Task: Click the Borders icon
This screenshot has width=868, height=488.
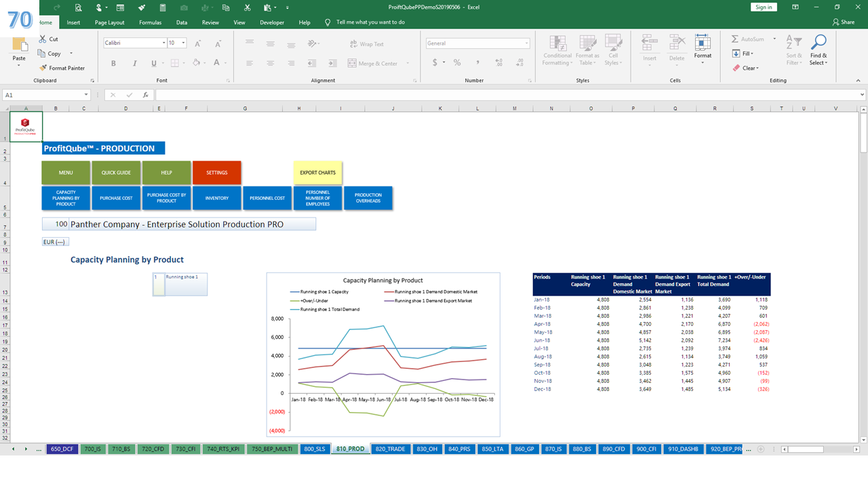Action: pos(174,63)
